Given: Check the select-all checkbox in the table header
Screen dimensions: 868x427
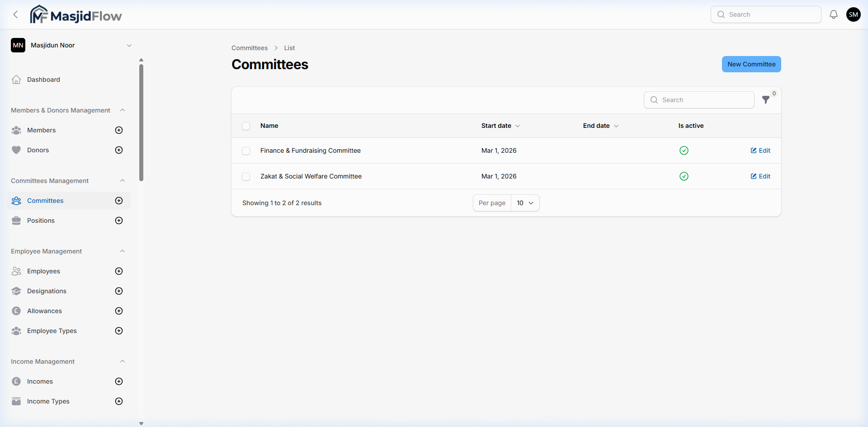Looking at the screenshot, I should point(246,126).
